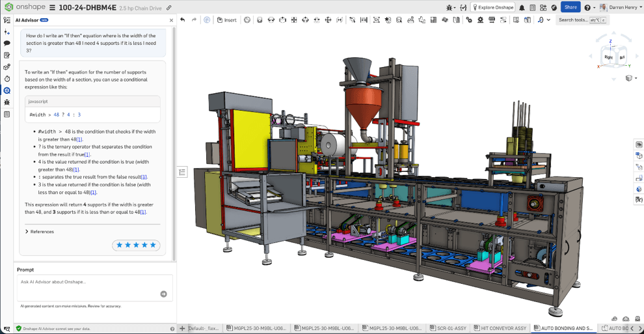Toggle the feature list collapse button at viewport edge

click(x=183, y=172)
